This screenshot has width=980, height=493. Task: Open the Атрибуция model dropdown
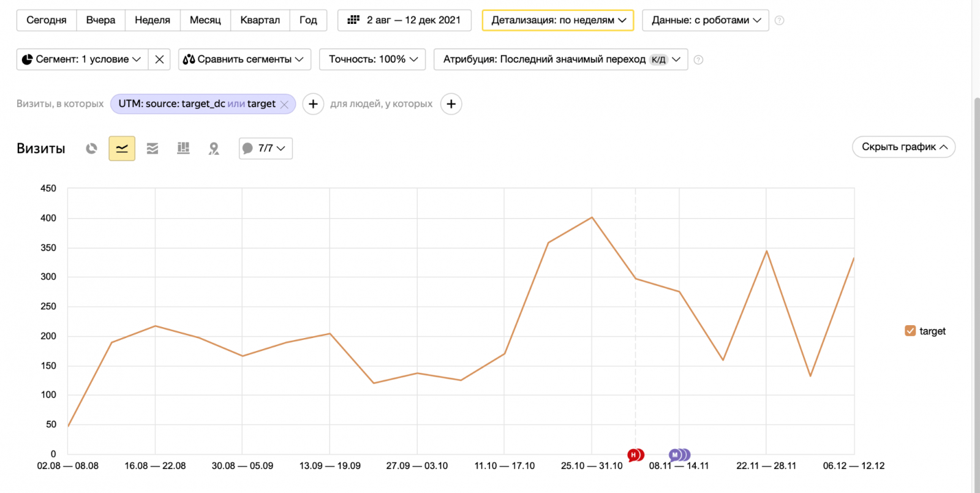point(560,59)
